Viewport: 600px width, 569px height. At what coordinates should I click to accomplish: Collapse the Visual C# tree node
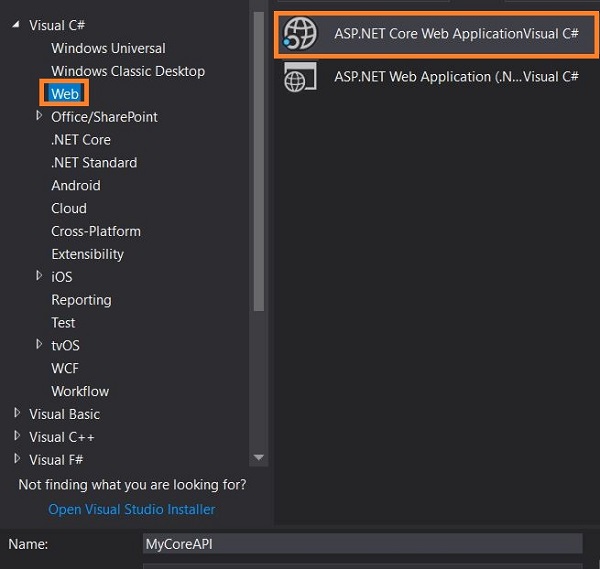17,25
